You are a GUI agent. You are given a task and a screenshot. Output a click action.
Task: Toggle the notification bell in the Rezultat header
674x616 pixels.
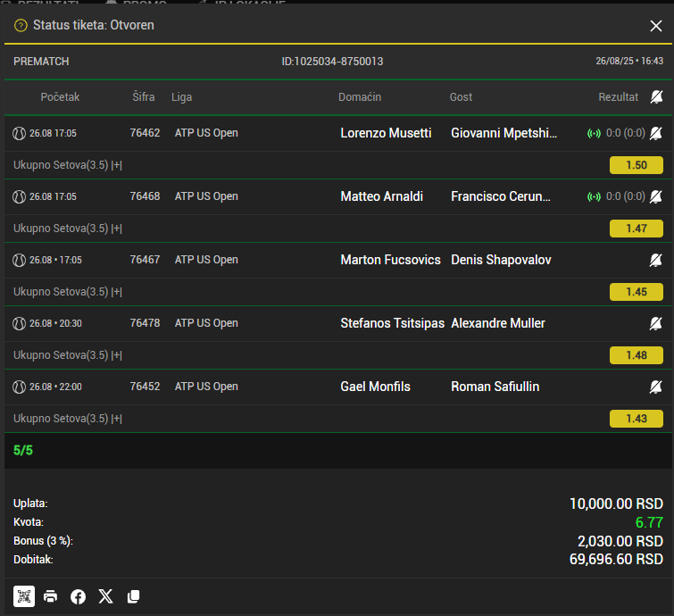click(656, 97)
